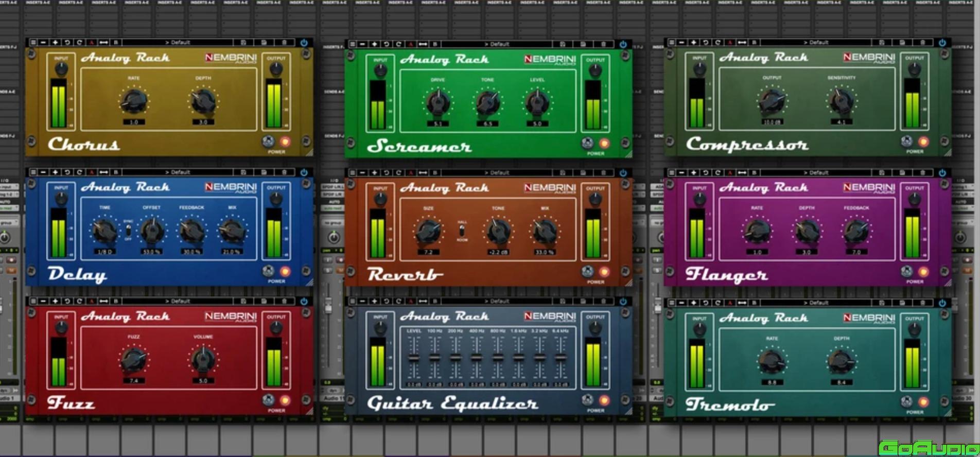This screenshot has width=980, height=457.
Task: Delete the Compressor preset with trash icon
Action: click(x=922, y=42)
